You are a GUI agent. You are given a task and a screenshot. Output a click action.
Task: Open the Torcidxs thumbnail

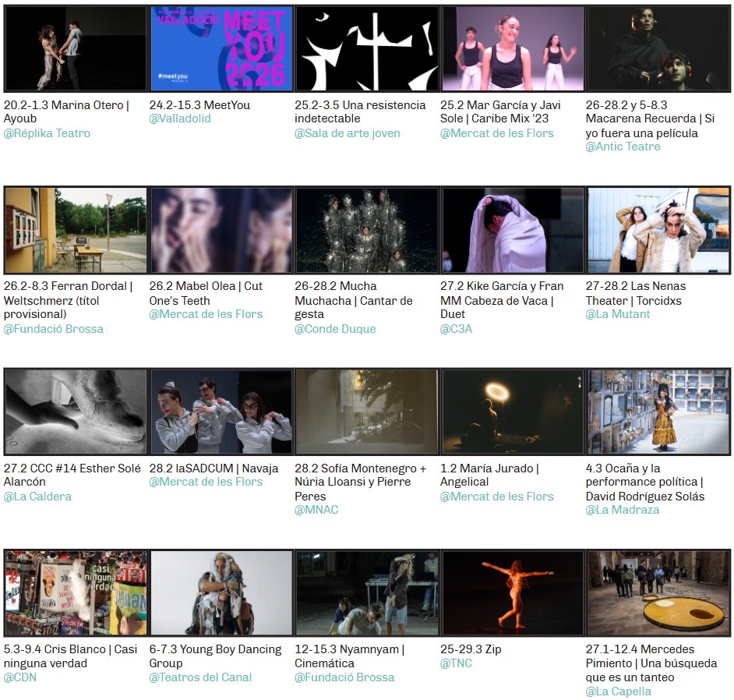(658, 230)
